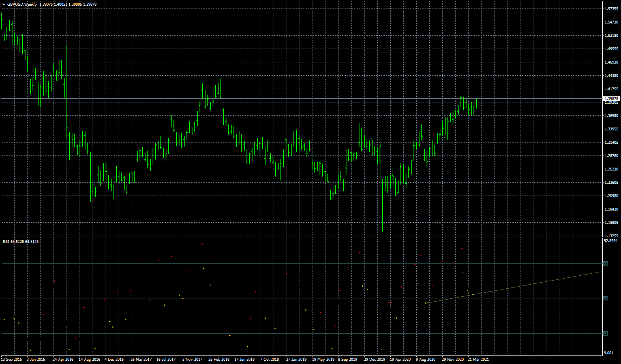Screen dimensions: 621x364
Task: Click the 7 Oct 2018 date label
Action: [x=270, y=359]
